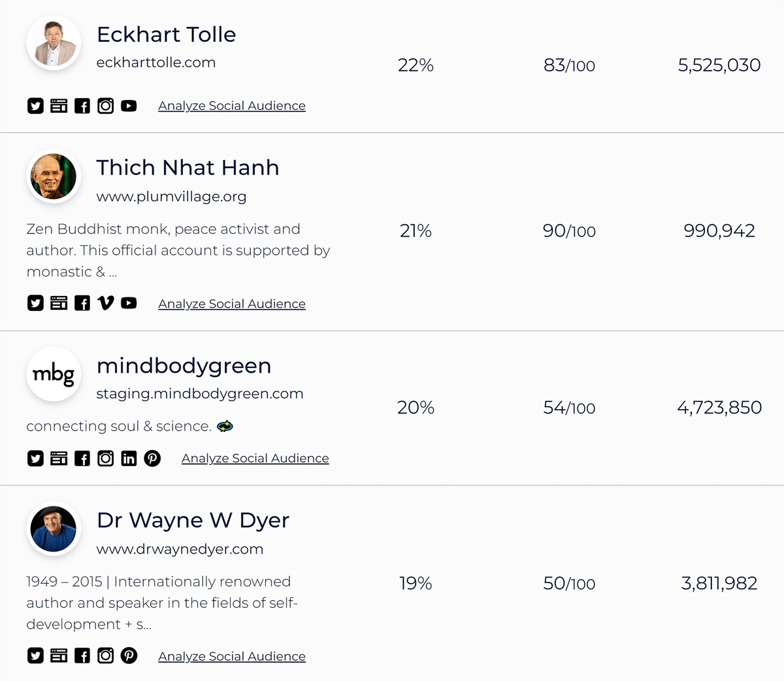Analyze Social Audience for Thich Nhat Hanh
The image size is (784, 681).
pos(232,304)
